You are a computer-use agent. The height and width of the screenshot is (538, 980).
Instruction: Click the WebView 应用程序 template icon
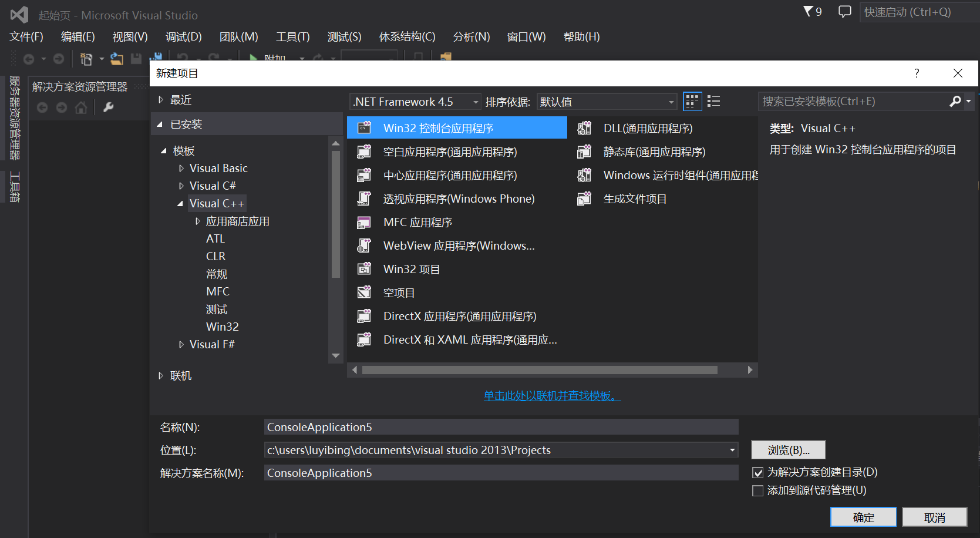(x=365, y=246)
